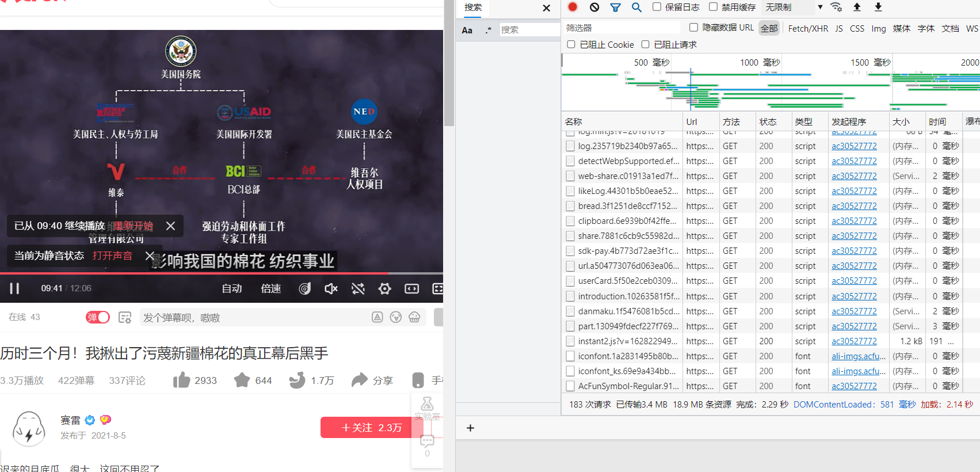Open ac30527772 initiator link for log.235719b row
The width and height of the screenshot is (980, 472).
click(x=854, y=146)
